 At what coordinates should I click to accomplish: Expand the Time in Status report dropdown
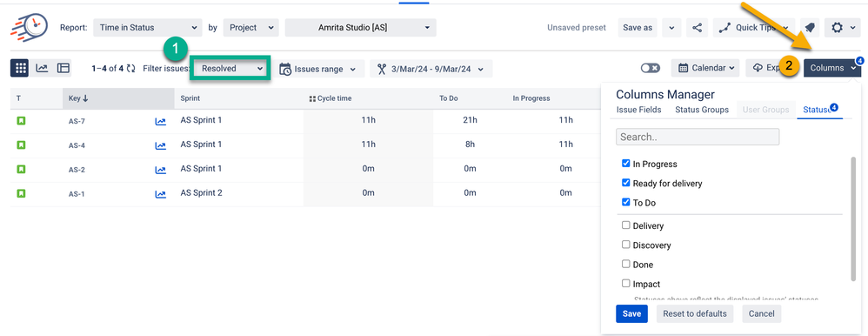click(x=147, y=28)
